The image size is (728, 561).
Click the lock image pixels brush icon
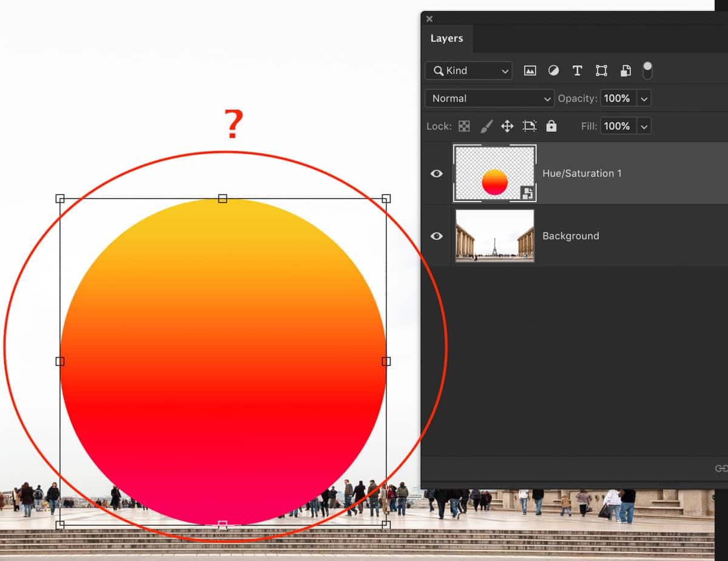click(x=486, y=126)
